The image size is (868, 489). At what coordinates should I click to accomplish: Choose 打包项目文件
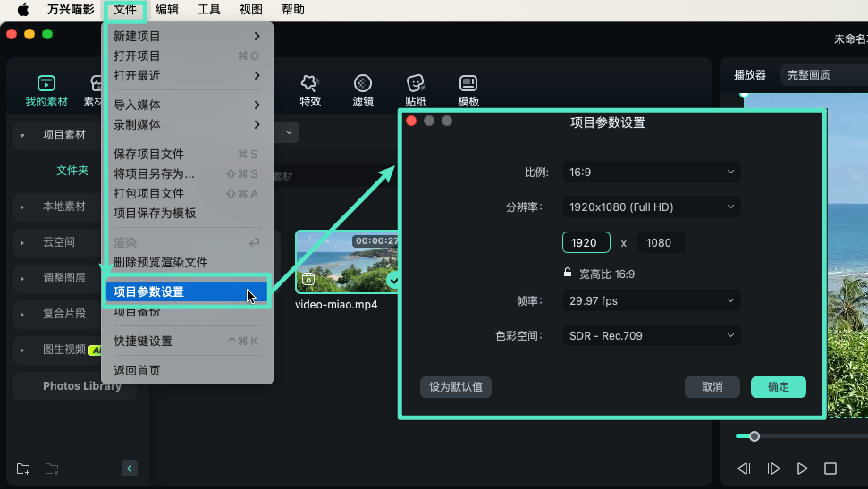187,193
